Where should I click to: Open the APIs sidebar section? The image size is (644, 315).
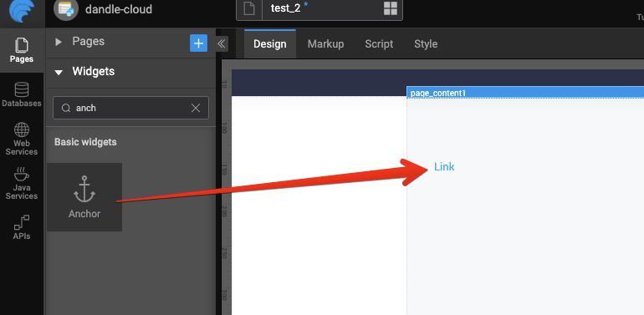22,226
